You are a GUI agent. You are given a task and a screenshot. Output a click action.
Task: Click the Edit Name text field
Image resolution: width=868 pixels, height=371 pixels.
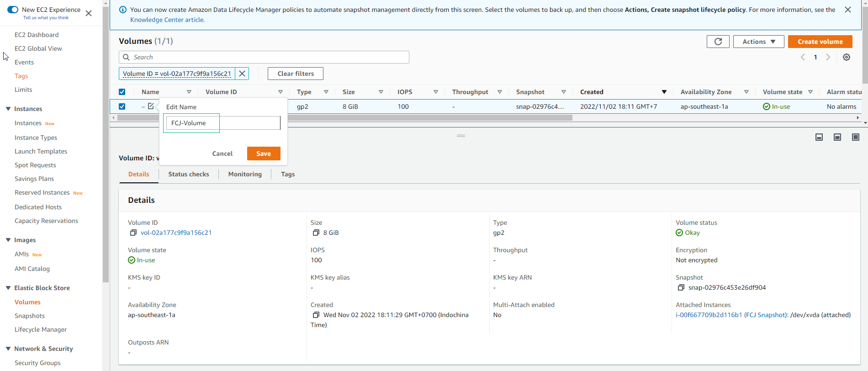coord(223,123)
